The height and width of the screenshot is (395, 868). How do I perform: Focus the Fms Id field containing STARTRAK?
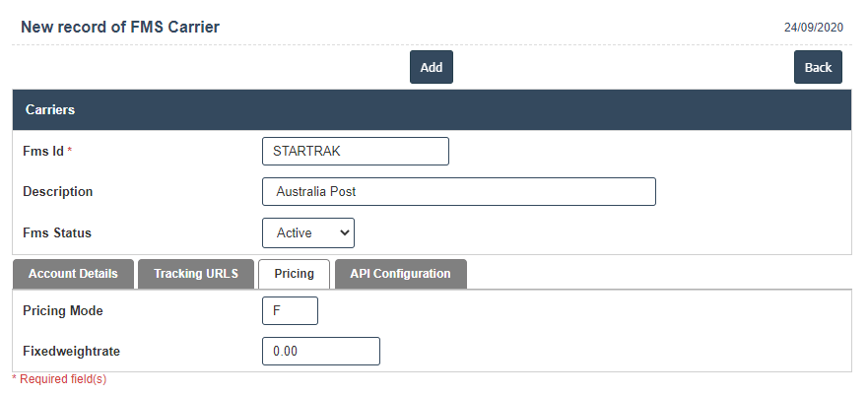point(355,151)
